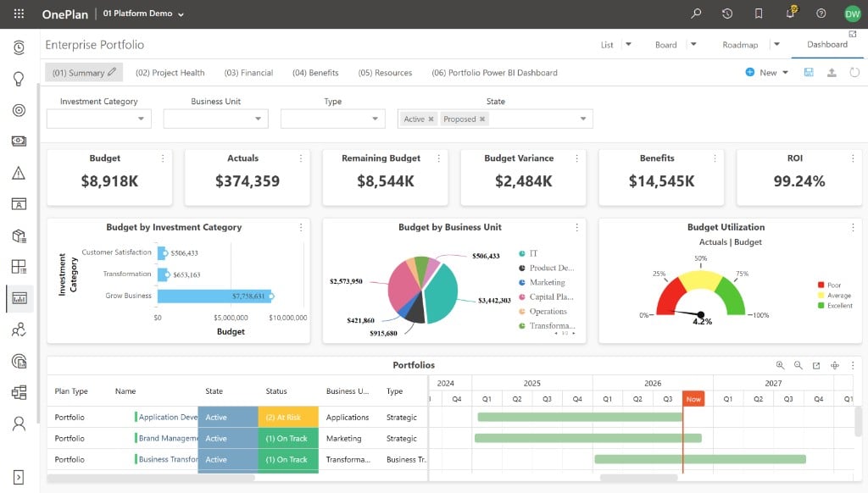Click the save dashboard floppy disk icon

pyautogui.click(x=809, y=73)
